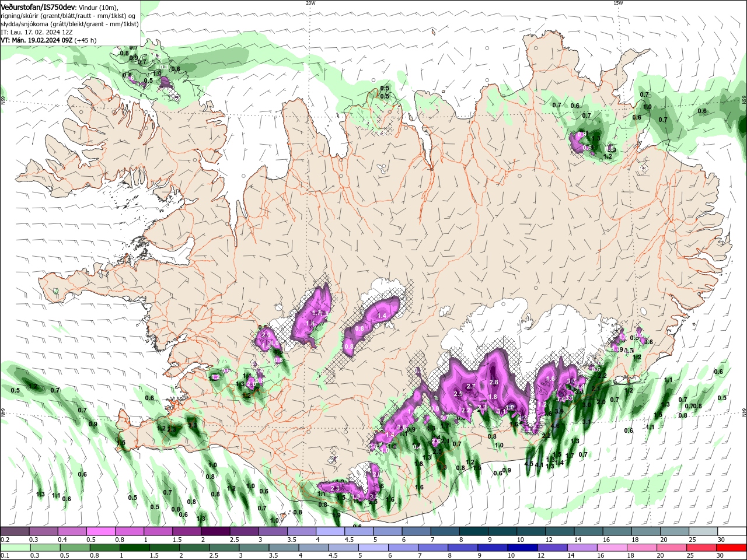Click the white swatch labeled 30 in the upper legend row
Viewport: 747px width, 560px height.
732,531
